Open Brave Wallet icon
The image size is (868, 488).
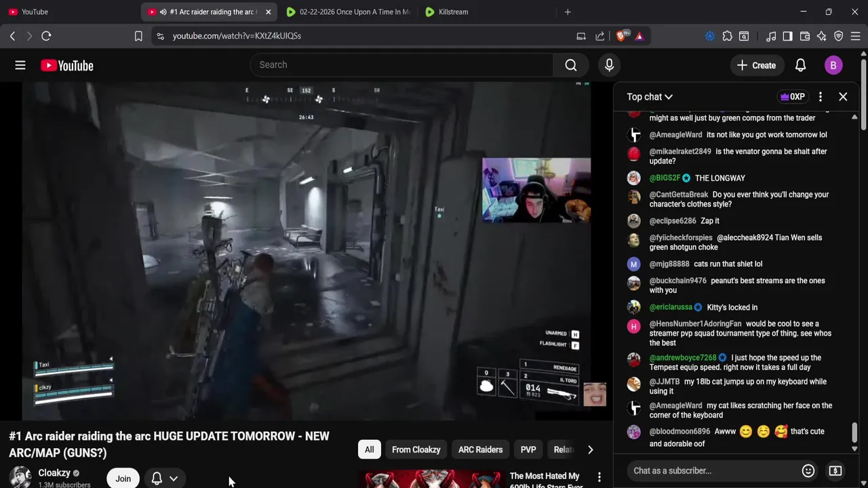pos(805,36)
